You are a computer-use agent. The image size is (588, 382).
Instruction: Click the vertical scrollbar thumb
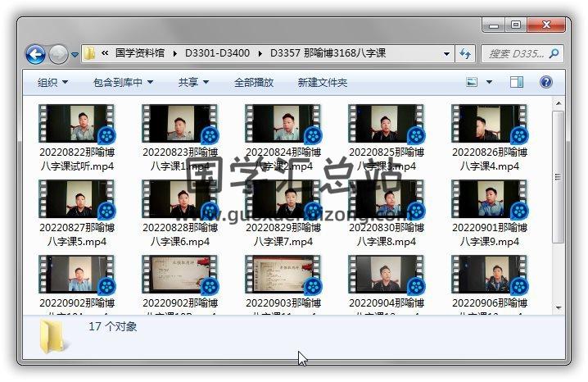[x=559, y=176]
